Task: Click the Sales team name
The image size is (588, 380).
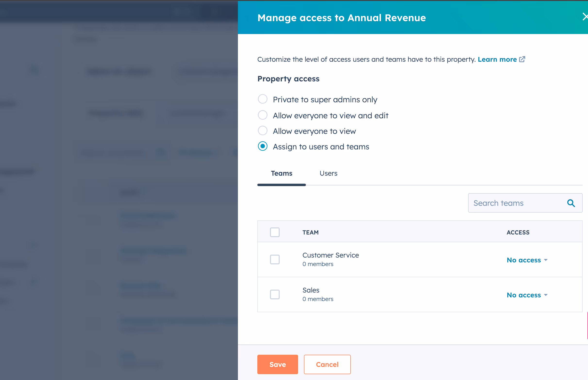Action: (x=311, y=290)
